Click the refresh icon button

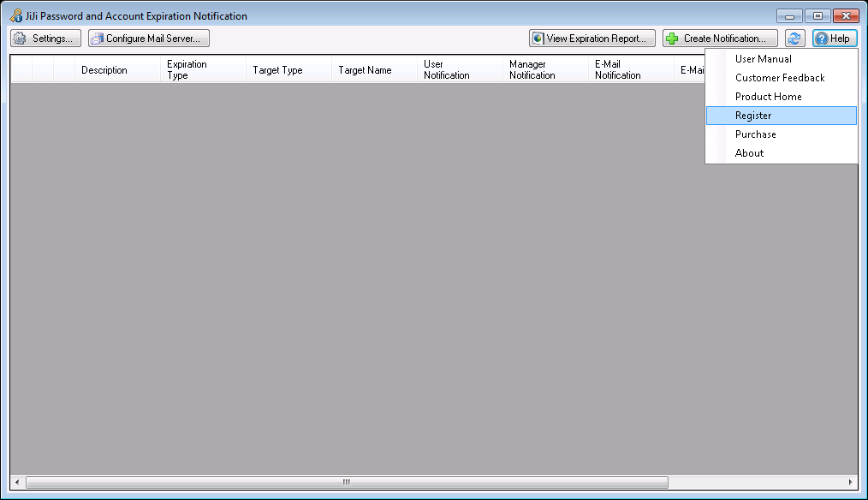pyautogui.click(x=795, y=39)
